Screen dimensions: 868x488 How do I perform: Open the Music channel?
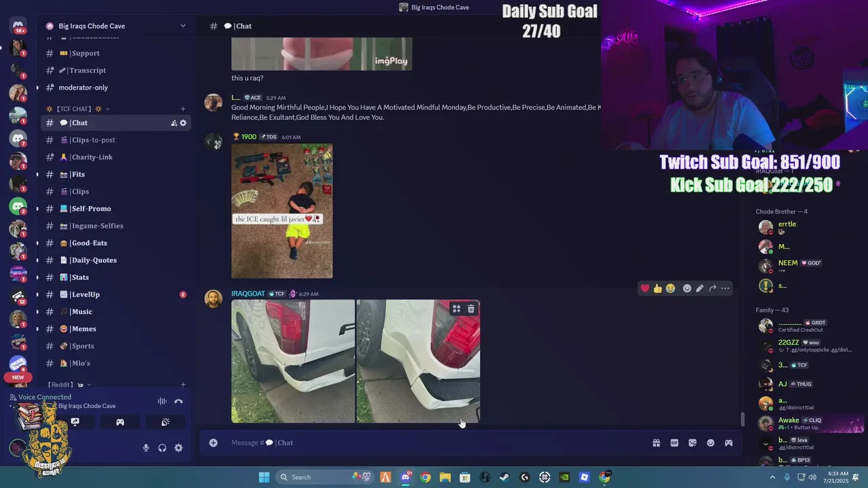pos(115,312)
